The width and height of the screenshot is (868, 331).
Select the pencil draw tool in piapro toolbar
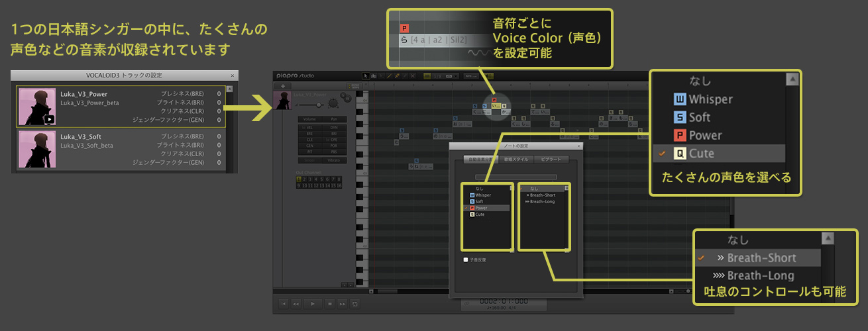click(397, 76)
